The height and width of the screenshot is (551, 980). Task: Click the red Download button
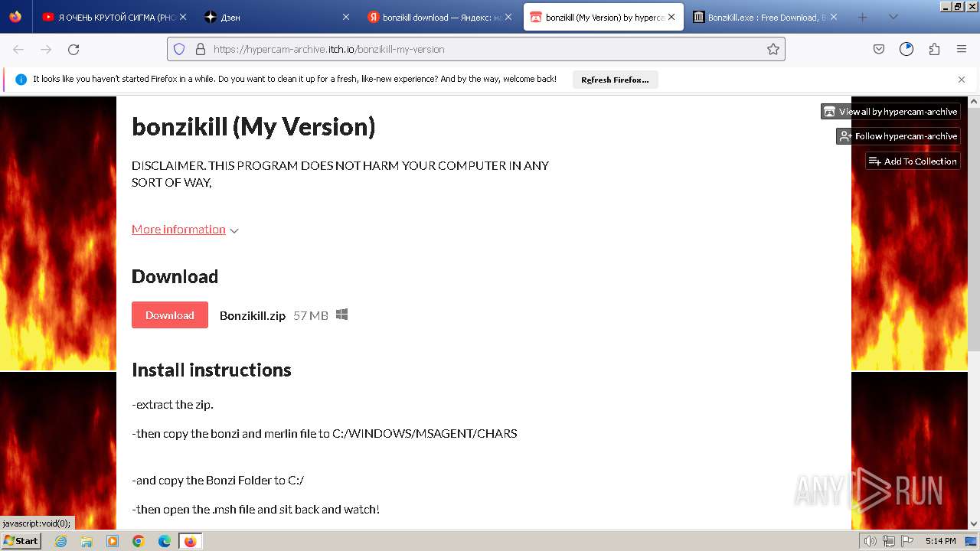pyautogui.click(x=170, y=315)
